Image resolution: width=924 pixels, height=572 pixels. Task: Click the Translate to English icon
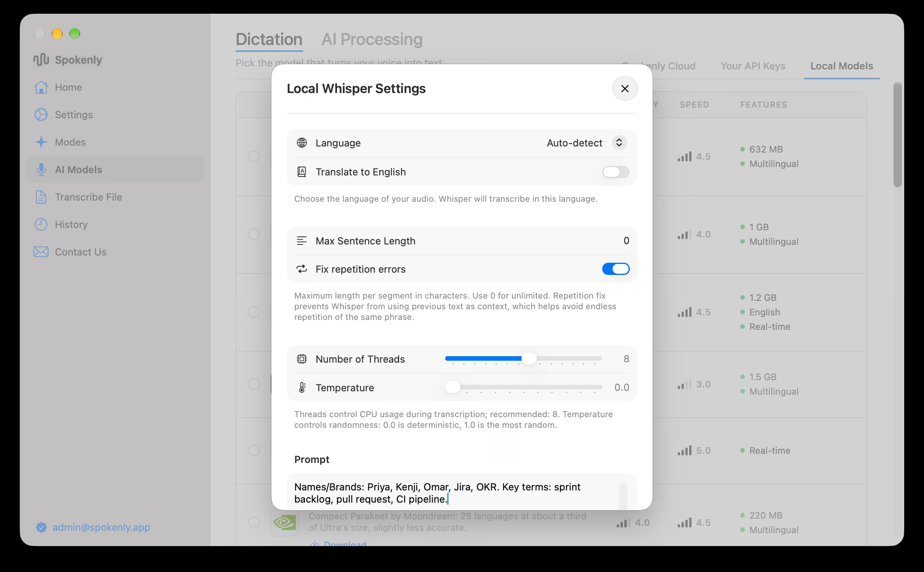tap(302, 172)
